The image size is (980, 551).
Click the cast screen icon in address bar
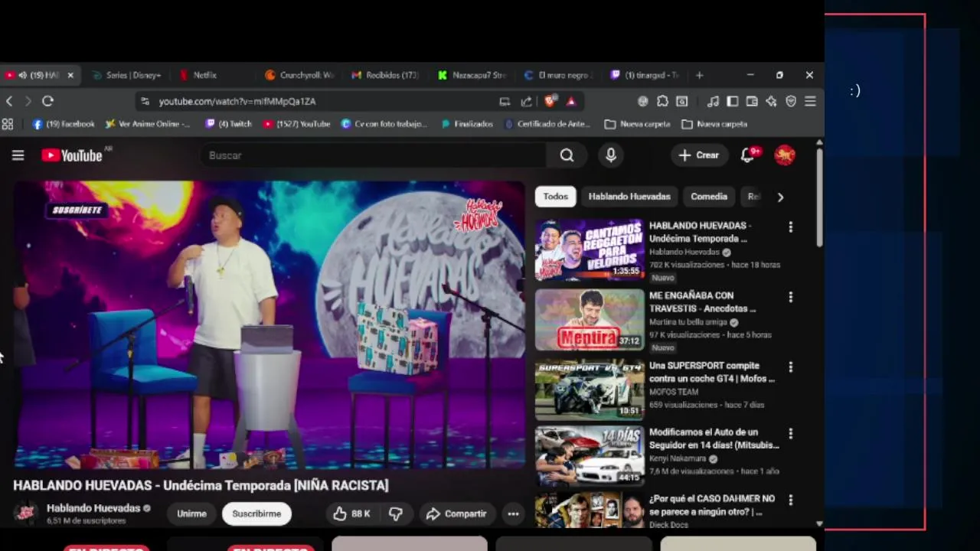click(505, 101)
